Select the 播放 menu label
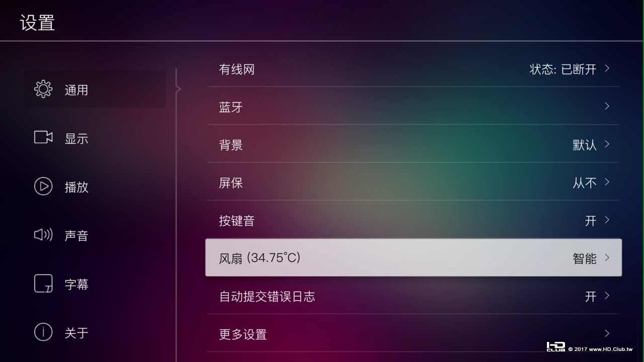644x362 pixels. click(x=76, y=187)
